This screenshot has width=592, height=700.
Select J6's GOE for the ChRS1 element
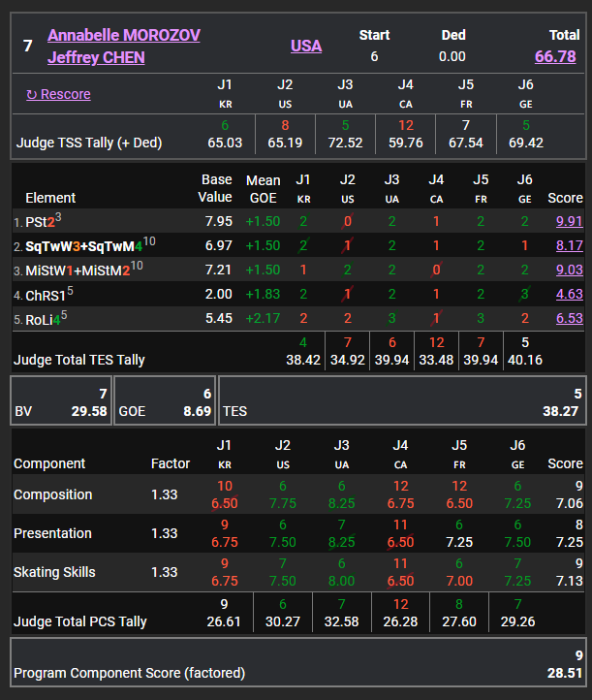524,295
